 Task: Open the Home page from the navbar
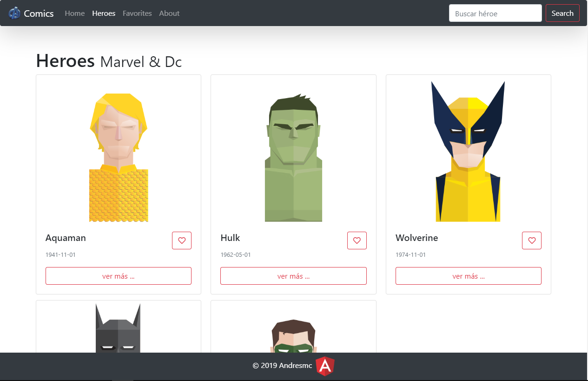[74, 13]
